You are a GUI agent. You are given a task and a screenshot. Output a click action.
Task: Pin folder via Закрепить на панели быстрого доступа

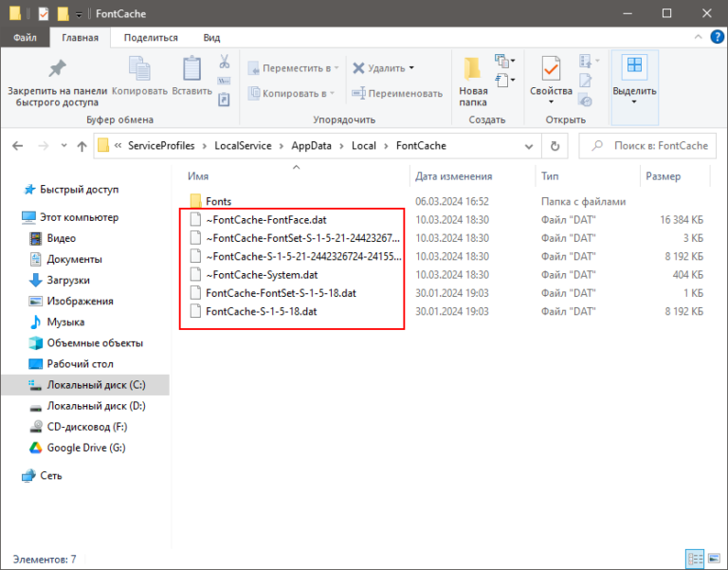[57, 70]
